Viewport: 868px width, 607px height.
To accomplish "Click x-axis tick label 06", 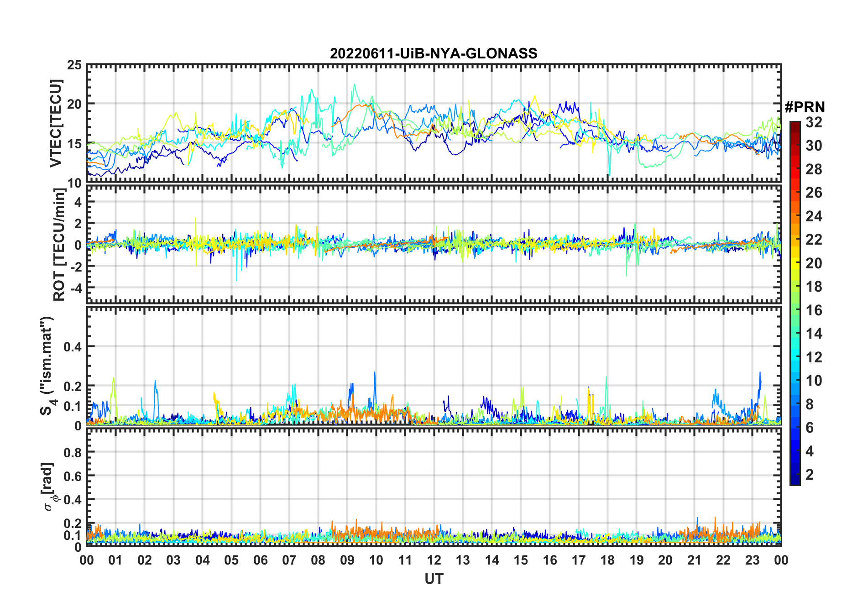I will coord(260,560).
